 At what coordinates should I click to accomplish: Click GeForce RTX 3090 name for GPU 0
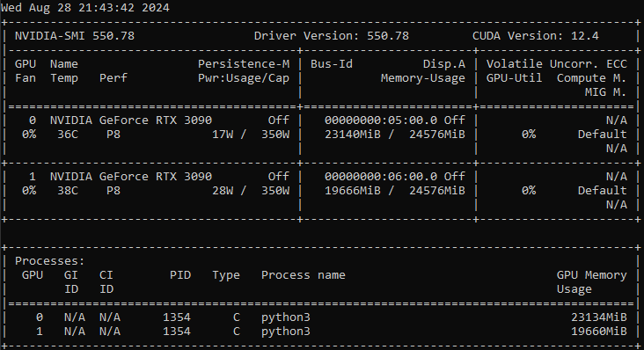click(131, 120)
